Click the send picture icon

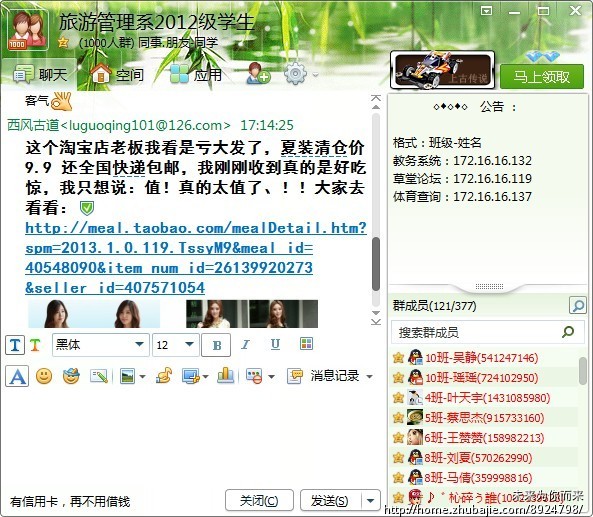(x=128, y=376)
